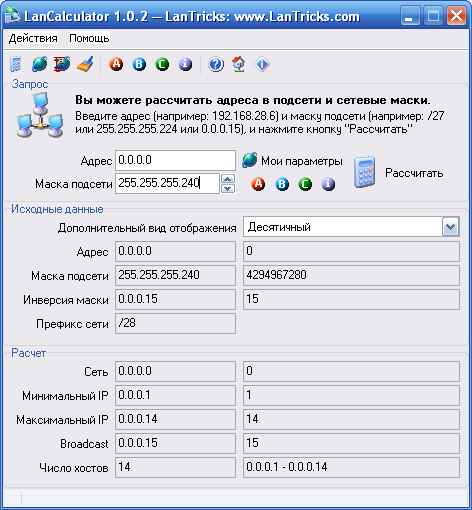This screenshot has width=472, height=510.
Task: Click the Максимальный IP decimal value 14
Action: pyautogui.click(x=351, y=419)
